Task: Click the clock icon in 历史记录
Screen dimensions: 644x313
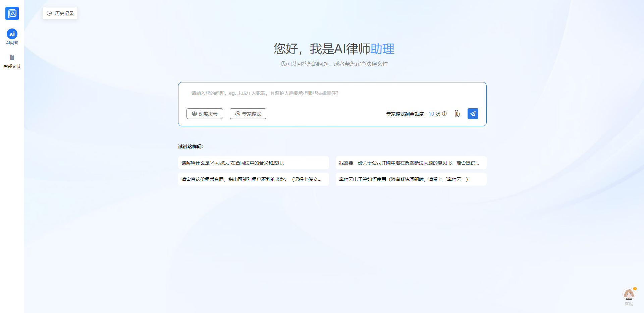Action: [x=49, y=13]
